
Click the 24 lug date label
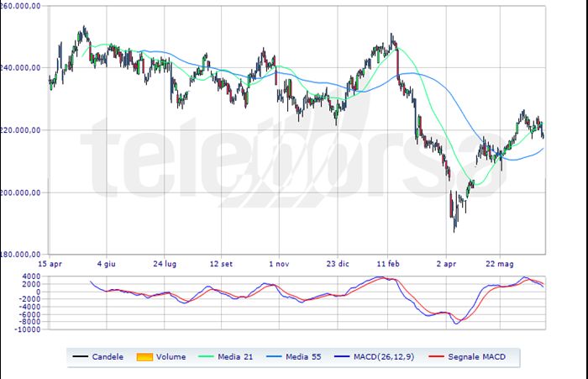click(x=165, y=264)
